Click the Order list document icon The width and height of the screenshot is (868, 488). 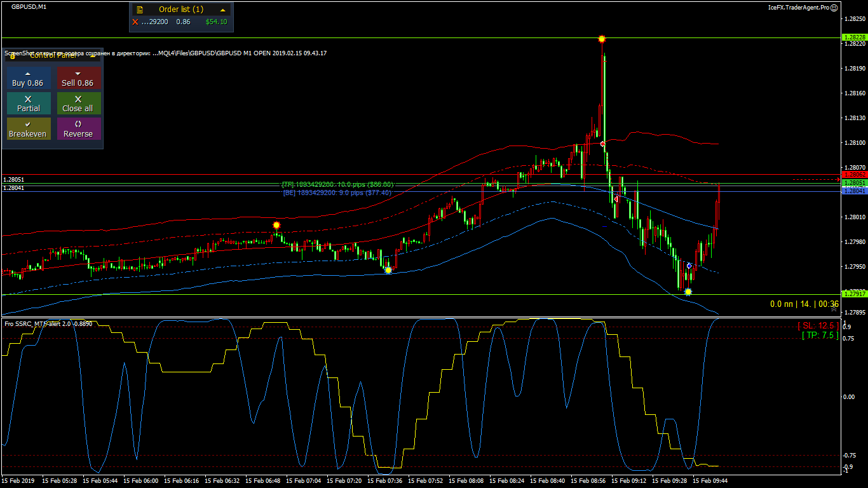pos(140,10)
